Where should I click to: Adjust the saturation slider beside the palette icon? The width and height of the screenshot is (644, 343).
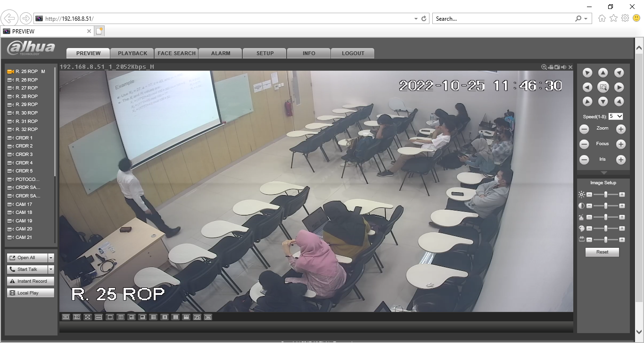click(x=605, y=229)
